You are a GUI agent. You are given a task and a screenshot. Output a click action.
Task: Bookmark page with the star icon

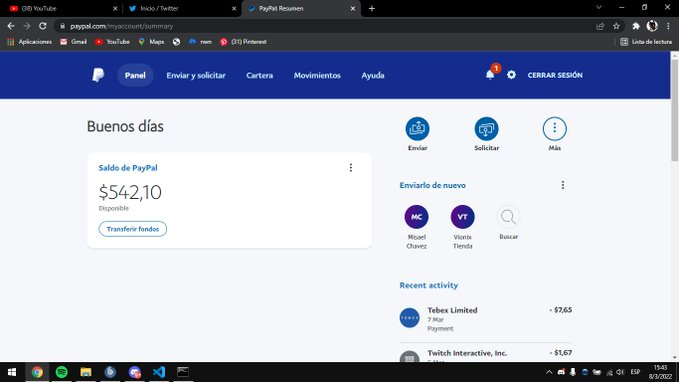(x=616, y=26)
